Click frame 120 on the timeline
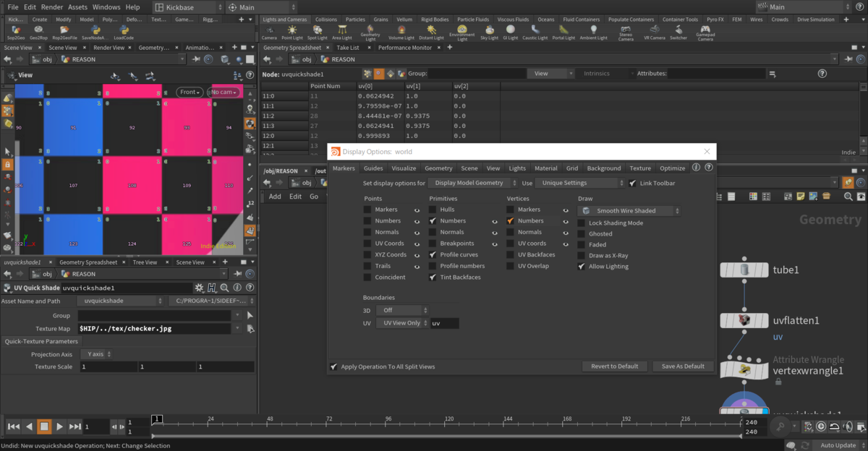 [448, 423]
